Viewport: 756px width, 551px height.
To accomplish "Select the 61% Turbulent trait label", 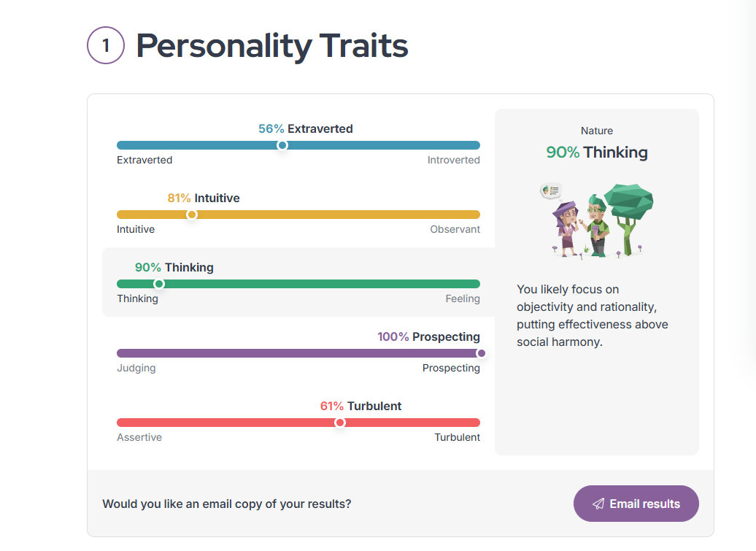I will 360,406.
